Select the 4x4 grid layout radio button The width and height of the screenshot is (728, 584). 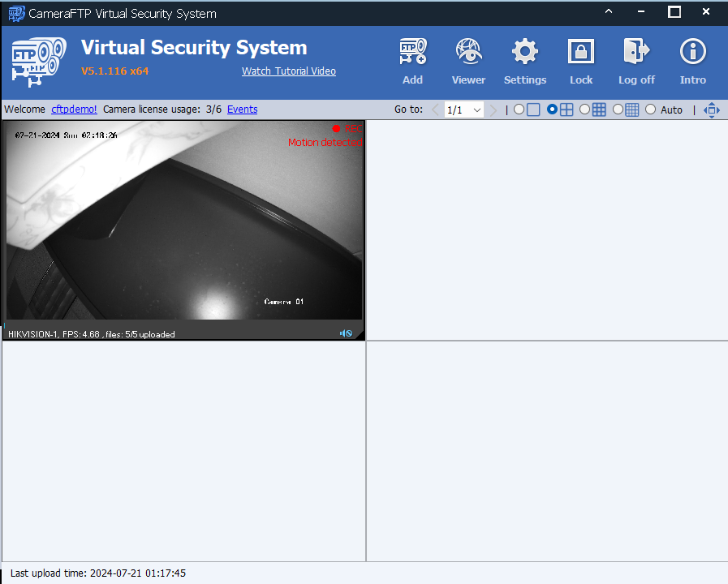click(x=618, y=109)
